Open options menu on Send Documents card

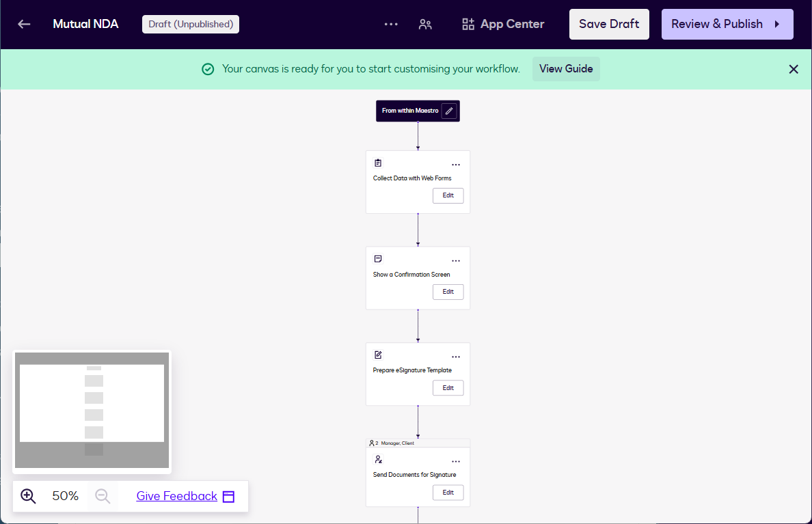coord(456,460)
